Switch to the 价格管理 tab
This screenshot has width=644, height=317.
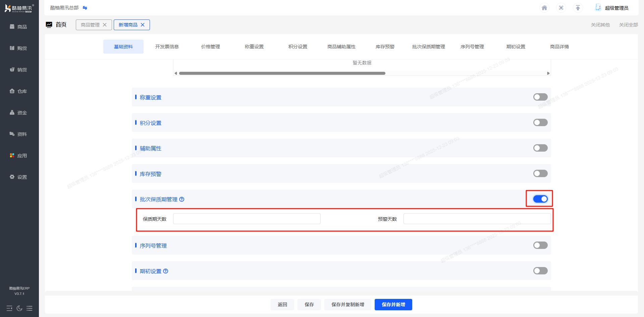tap(210, 47)
